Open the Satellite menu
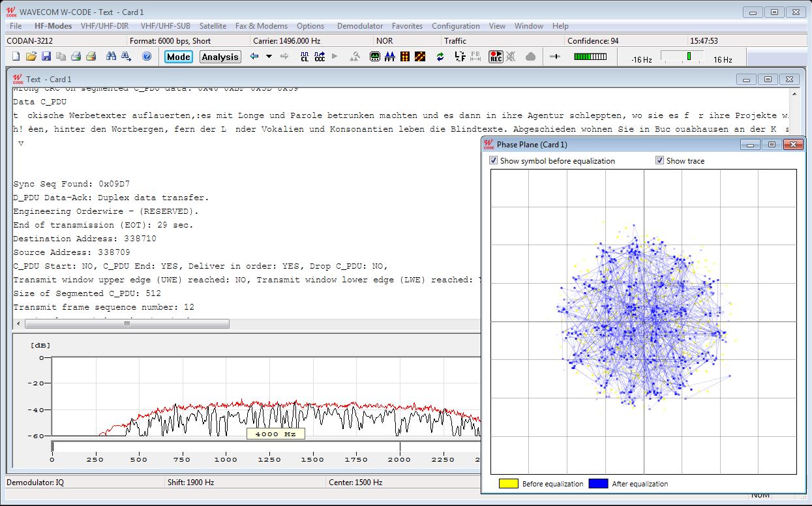 click(213, 26)
